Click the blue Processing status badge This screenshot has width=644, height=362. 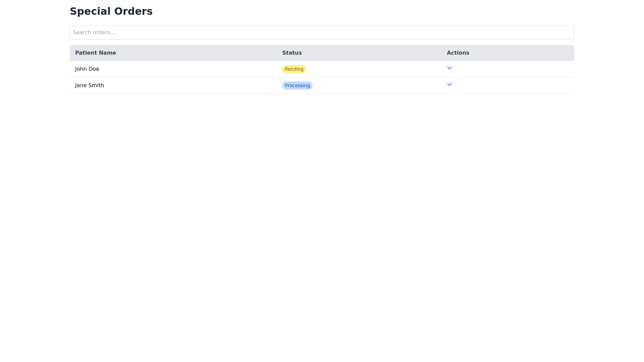[297, 85]
